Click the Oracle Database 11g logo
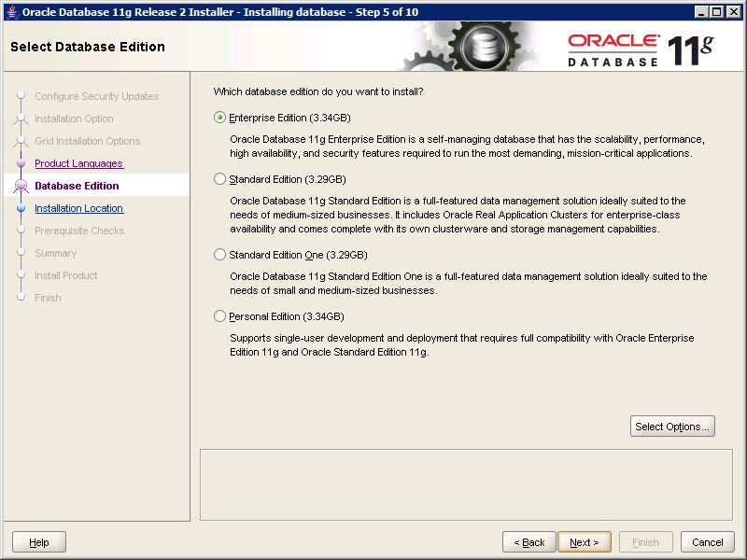The width and height of the screenshot is (747, 560). coord(641,50)
